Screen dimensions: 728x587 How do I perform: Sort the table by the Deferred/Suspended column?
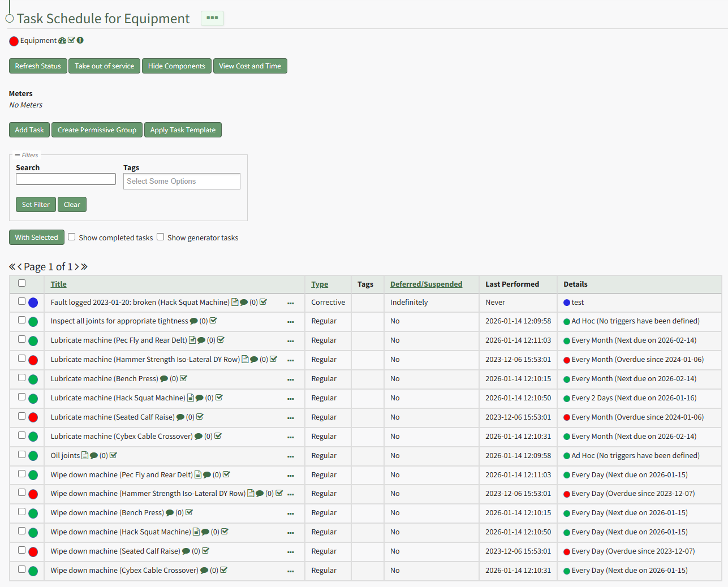pos(426,284)
